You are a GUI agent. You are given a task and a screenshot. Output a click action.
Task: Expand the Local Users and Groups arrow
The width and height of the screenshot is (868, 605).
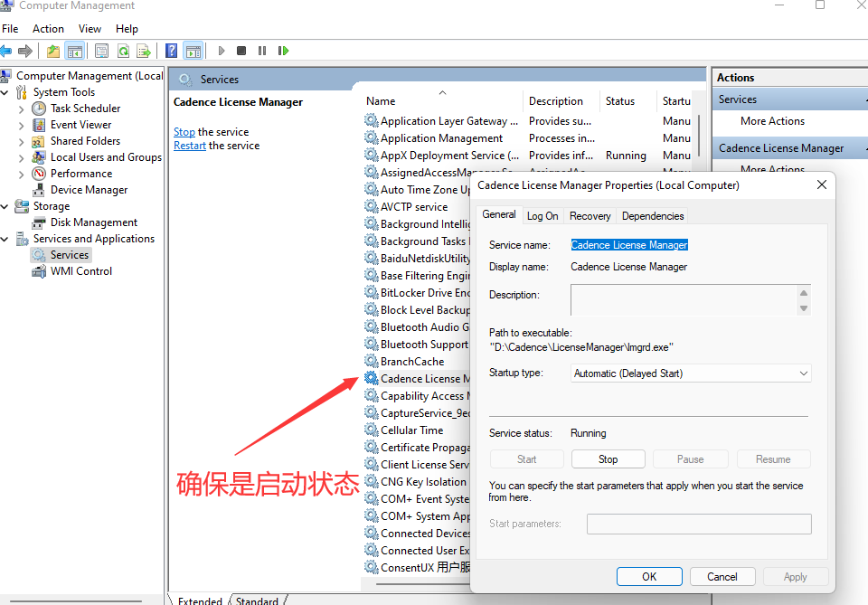(21, 157)
